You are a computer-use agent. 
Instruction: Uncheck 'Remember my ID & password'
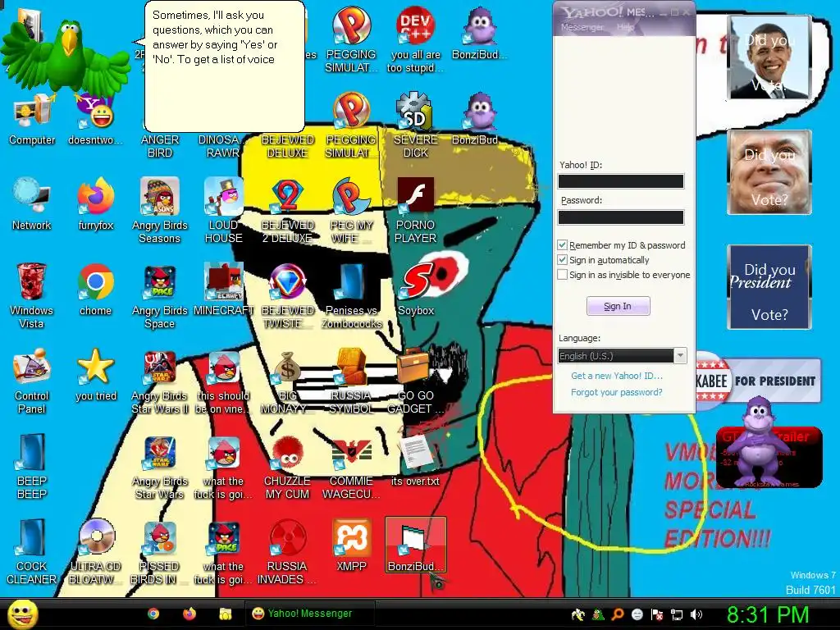[562, 244]
